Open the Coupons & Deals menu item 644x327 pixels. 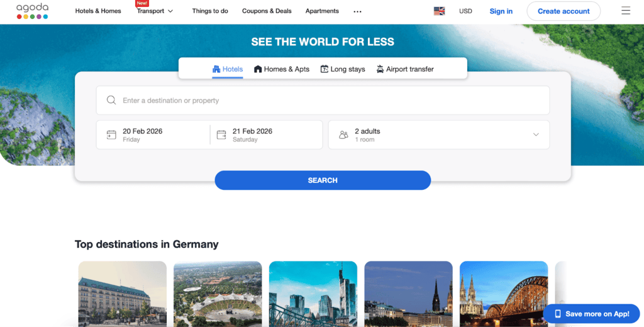267,11
